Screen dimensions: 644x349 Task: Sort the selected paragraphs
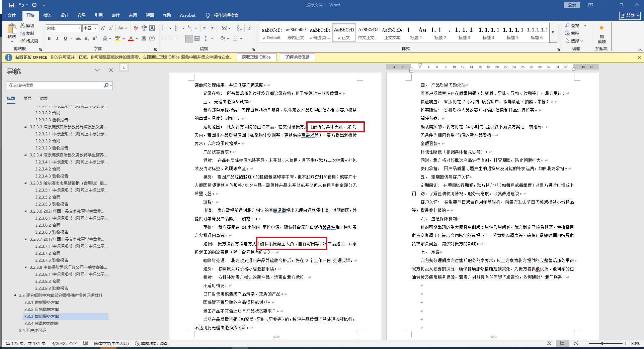pos(239,28)
